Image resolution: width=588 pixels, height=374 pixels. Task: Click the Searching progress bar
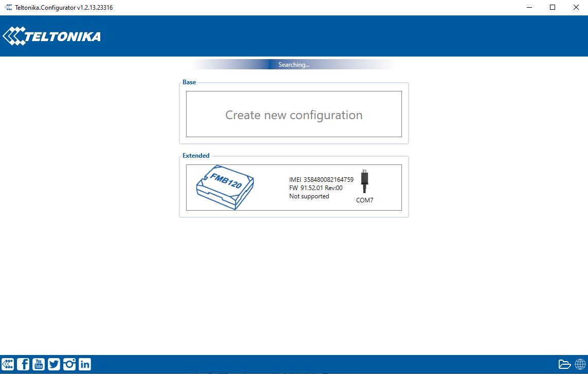tap(293, 65)
